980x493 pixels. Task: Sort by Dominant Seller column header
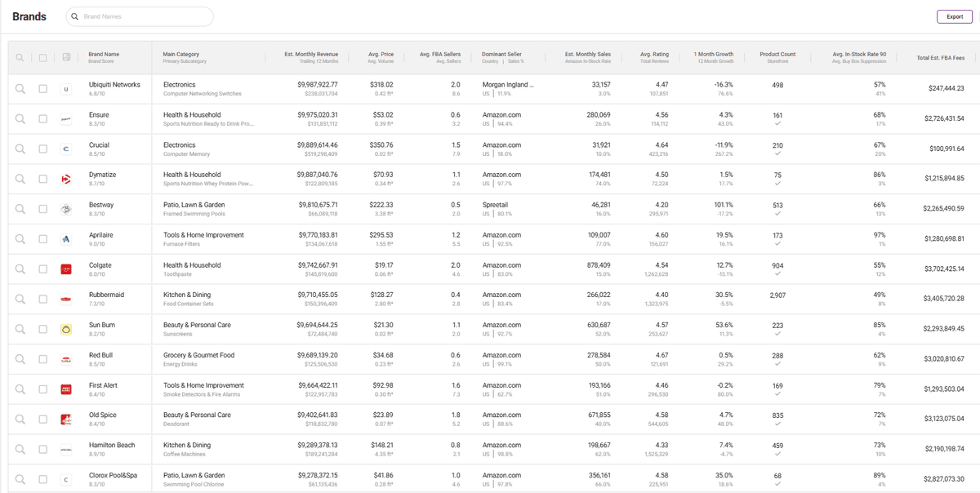pos(501,55)
